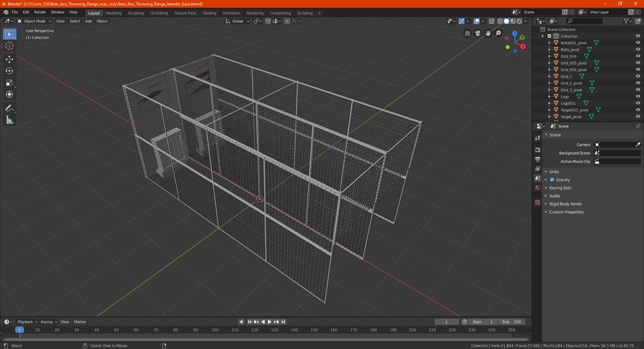Viewport: 644px width, 349px height.
Task: Expand the Rigid Body World panel
Action: (565, 204)
